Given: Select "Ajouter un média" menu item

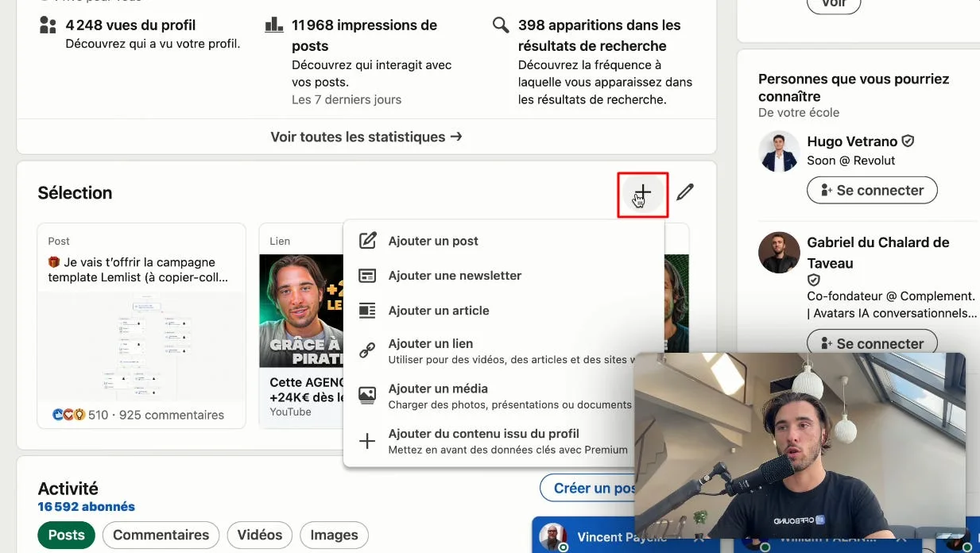Looking at the screenshot, I should 503,396.
